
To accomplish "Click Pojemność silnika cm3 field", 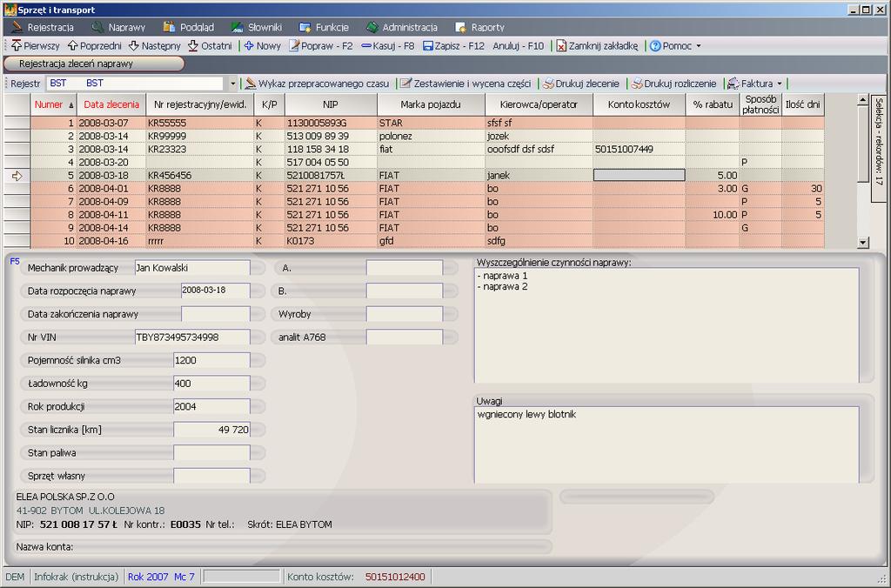I will [211, 360].
